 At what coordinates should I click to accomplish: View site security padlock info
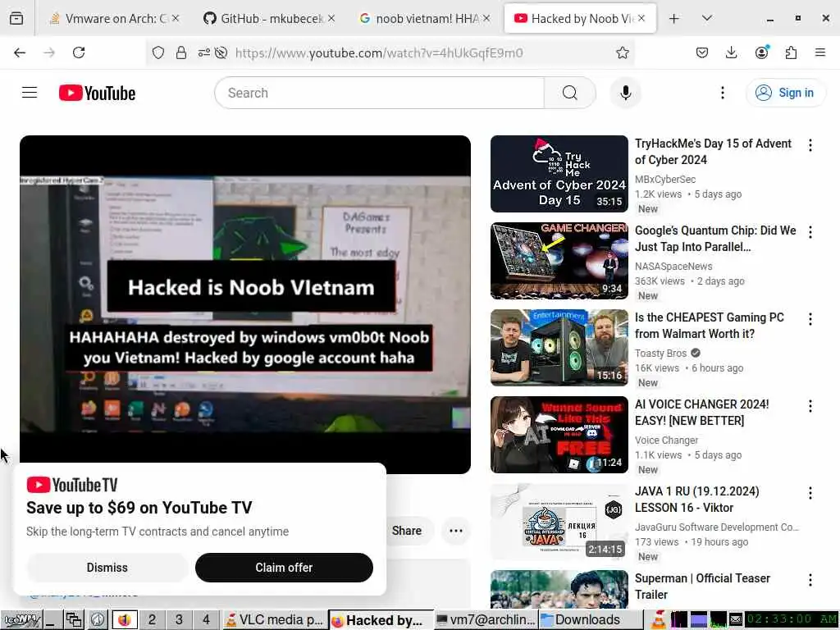point(181,52)
